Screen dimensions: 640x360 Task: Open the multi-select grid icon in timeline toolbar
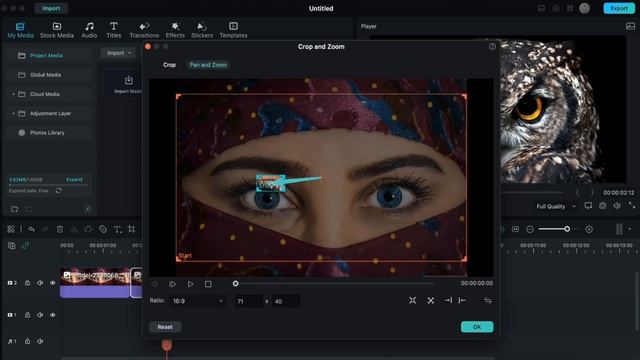pos(11,229)
